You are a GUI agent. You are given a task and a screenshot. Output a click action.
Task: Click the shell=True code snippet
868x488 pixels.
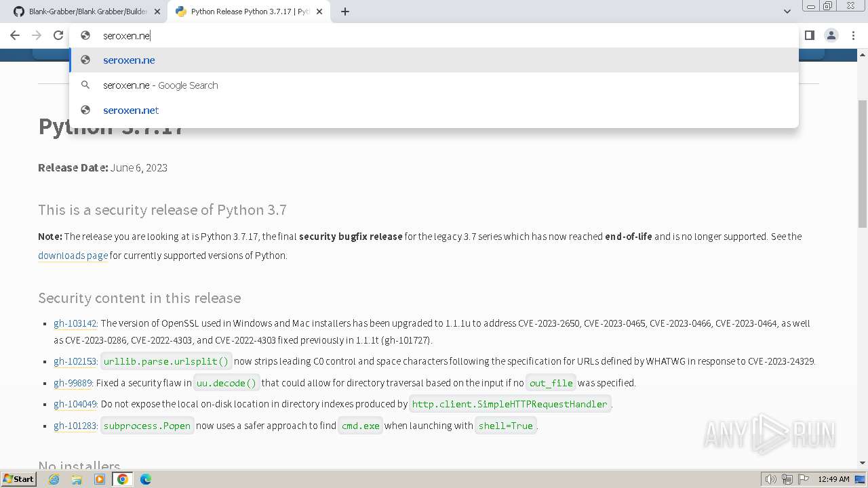tap(506, 426)
